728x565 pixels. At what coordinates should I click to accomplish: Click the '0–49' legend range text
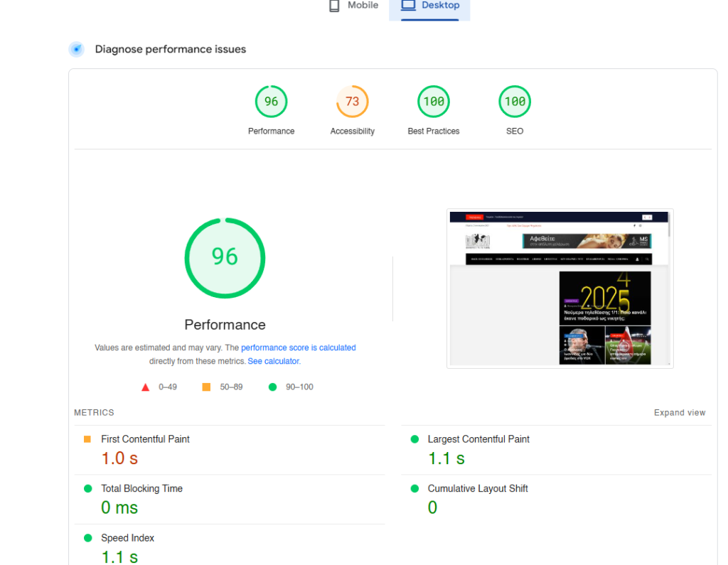pos(168,387)
